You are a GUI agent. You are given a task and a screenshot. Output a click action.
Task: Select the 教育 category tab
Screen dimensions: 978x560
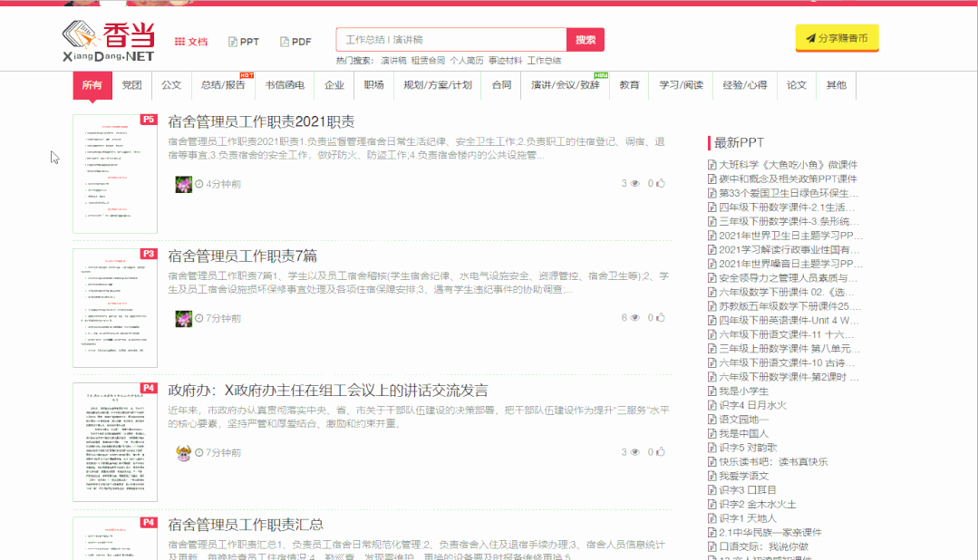click(629, 85)
